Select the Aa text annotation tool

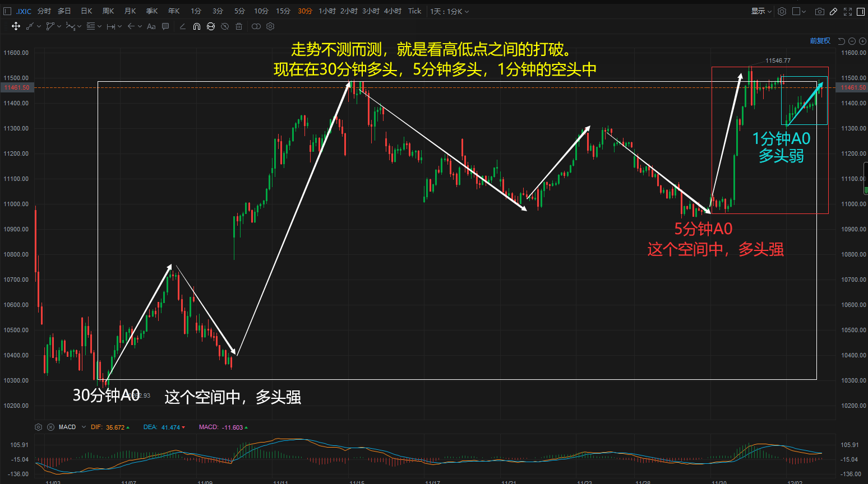tap(151, 26)
